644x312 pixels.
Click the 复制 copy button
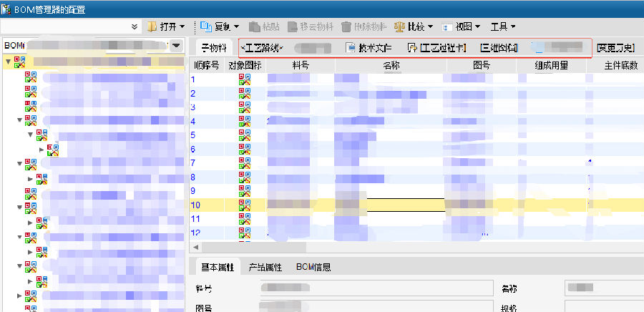(x=220, y=27)
